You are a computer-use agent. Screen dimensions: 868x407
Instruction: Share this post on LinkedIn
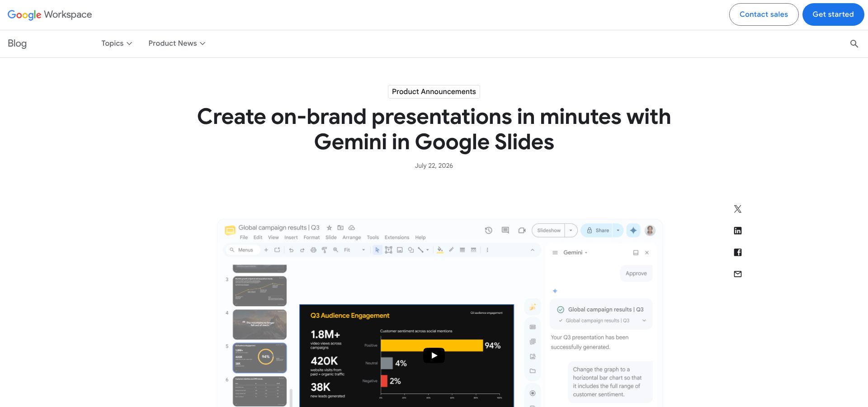738,231
